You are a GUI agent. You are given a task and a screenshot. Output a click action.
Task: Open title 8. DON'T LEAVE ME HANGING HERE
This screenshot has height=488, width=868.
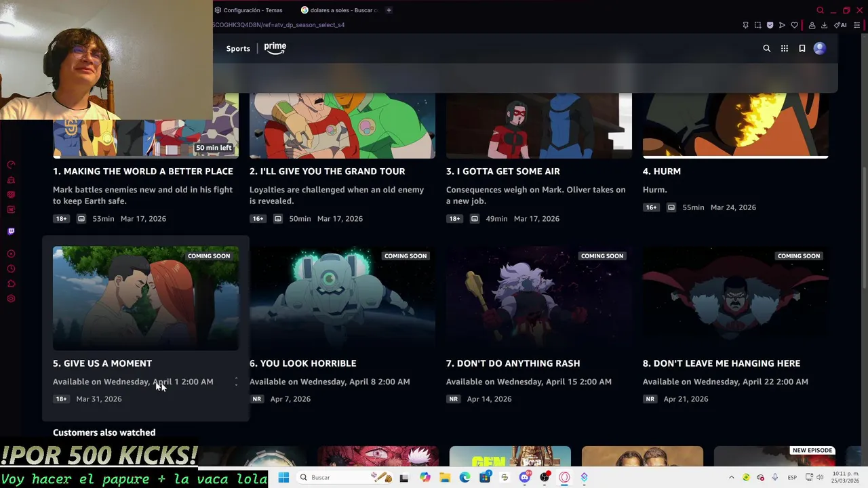pyautogui.click(x=722, y=363)
